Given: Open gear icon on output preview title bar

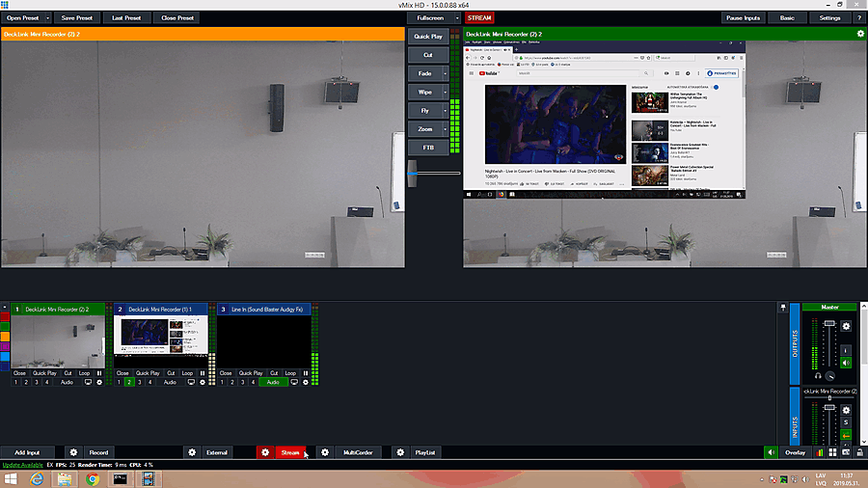Looking at the screenshot, I should [x=860, y=34].
